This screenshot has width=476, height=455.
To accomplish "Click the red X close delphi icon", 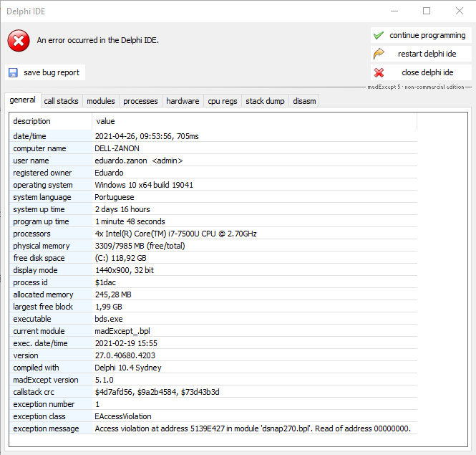I will [x=379, y=72].
